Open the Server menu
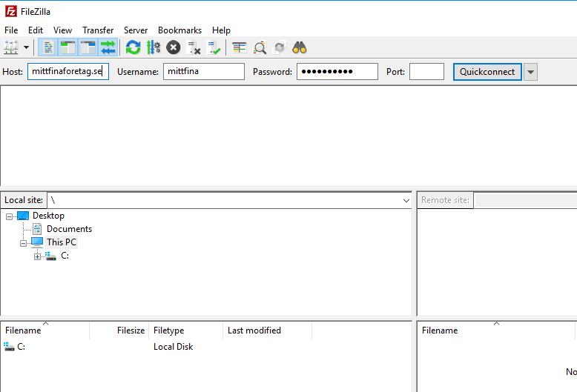 click(136, 30)
